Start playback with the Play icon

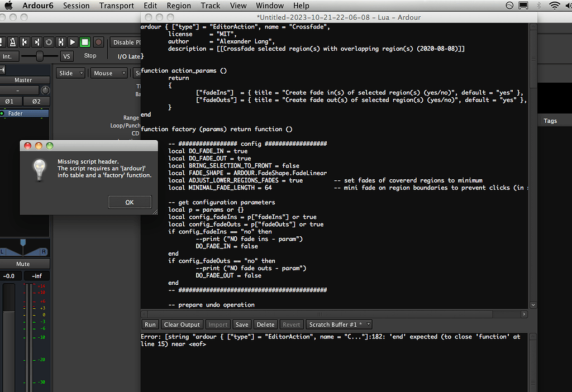tap(73, 42)
